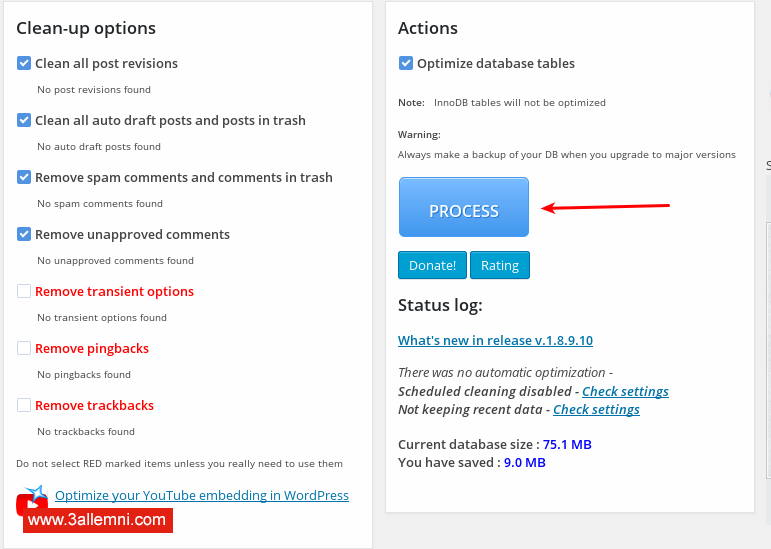This screenshot has height=549, width=771.
Task: Click the Rating button
Action: point(500,265)
